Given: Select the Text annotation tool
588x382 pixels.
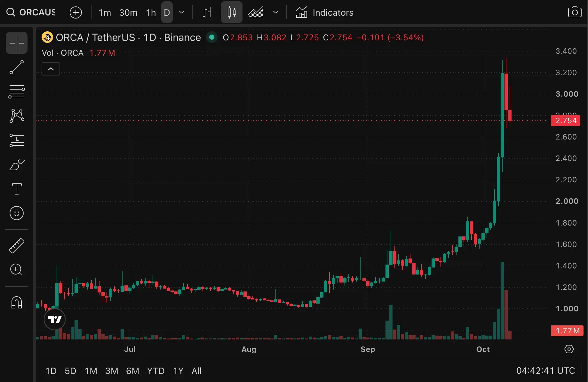Looking at the screenshot, I should click(17, 189).
